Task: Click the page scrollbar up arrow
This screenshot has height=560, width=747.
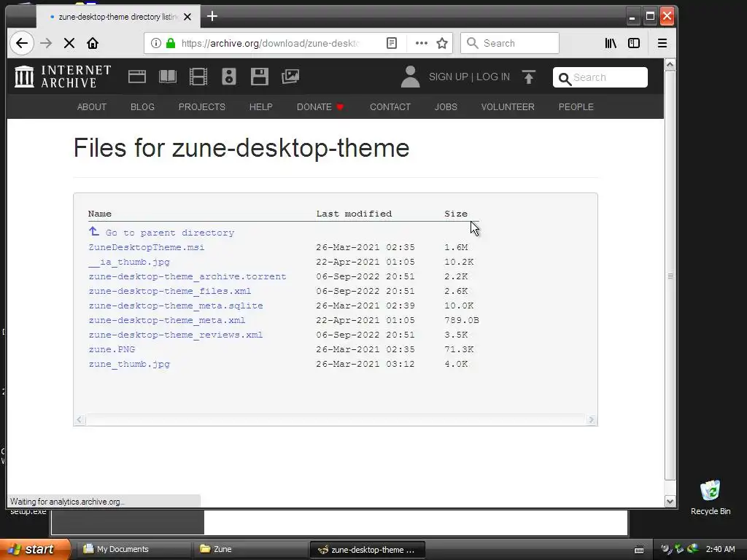Action: point(670,65)
